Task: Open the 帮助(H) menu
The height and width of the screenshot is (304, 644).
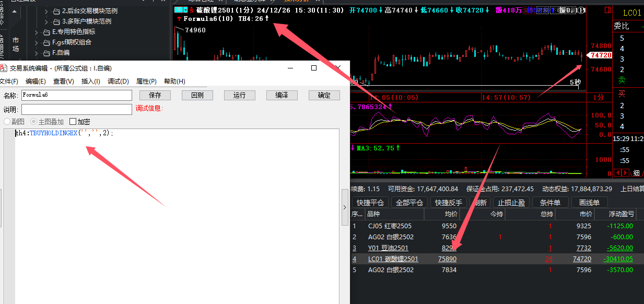Action: pyautogui.click(x=174, y=81)
